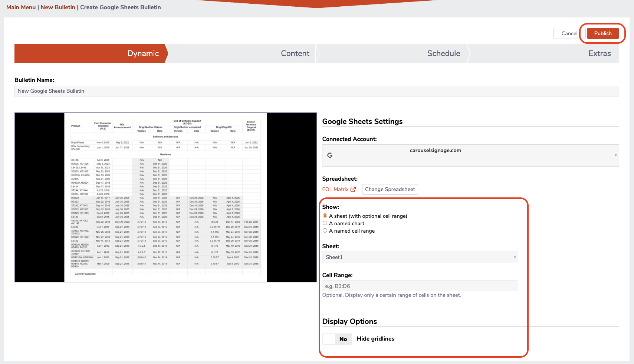Click the Cancel button

click(x=569, y=33)
